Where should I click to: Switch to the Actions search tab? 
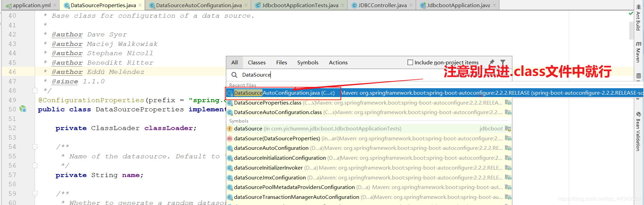pyautogui.click(x=338, y=62)
